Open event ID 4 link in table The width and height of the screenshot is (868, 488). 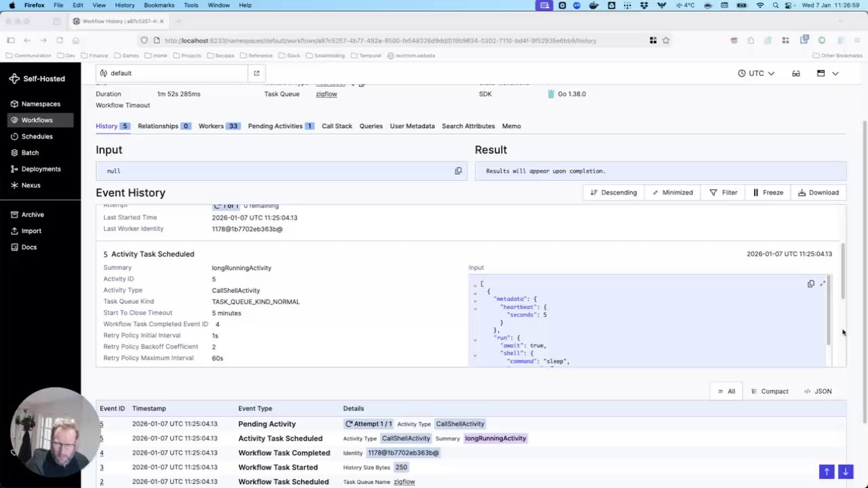pos(102,453)
